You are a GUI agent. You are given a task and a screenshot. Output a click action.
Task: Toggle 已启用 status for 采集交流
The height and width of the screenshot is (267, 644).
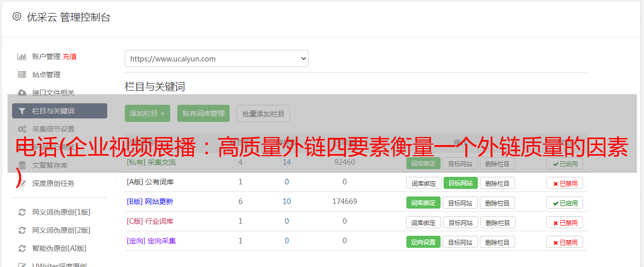[x=564, y=164]
